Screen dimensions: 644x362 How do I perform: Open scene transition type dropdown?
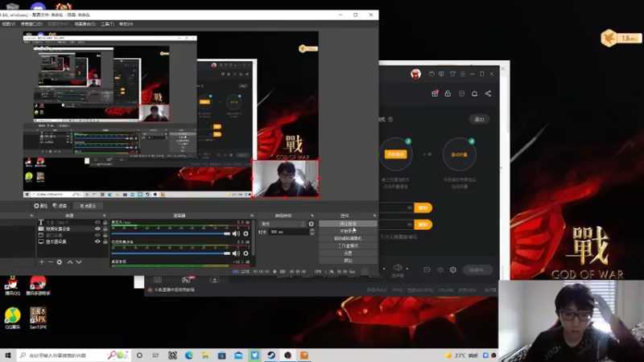click(283, 224)
